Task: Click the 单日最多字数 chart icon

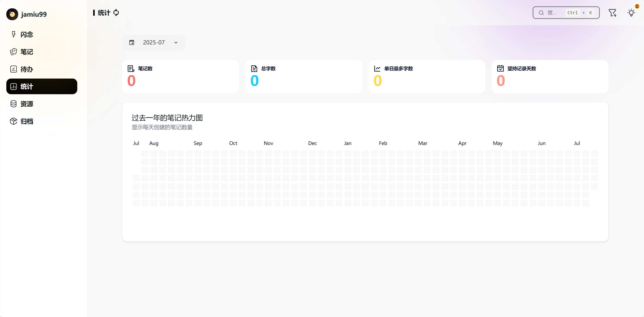Action: [x=377, y=68]
